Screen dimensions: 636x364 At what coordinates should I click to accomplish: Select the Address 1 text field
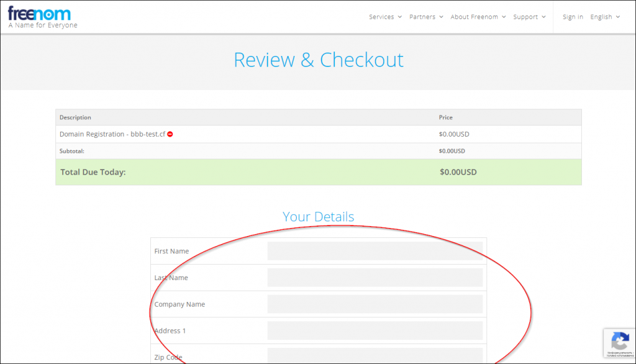tap(375, 330)
